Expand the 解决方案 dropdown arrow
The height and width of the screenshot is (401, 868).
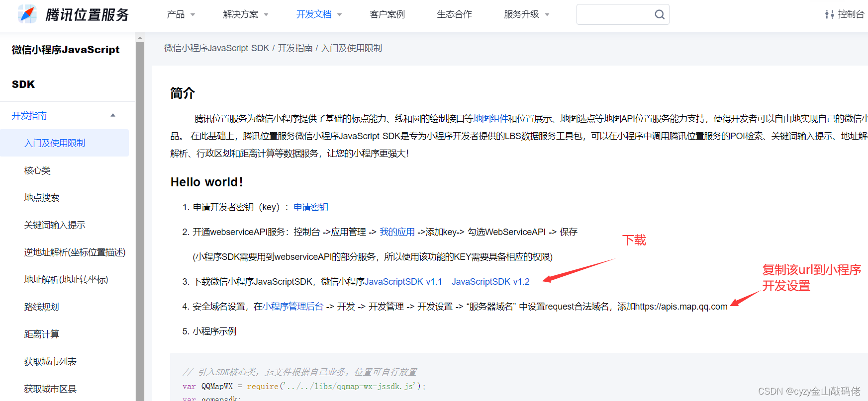[x=266, y=15]
